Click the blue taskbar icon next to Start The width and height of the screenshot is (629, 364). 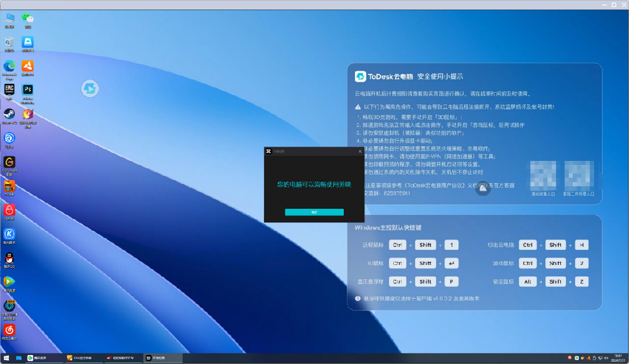[x=19, y=358]
